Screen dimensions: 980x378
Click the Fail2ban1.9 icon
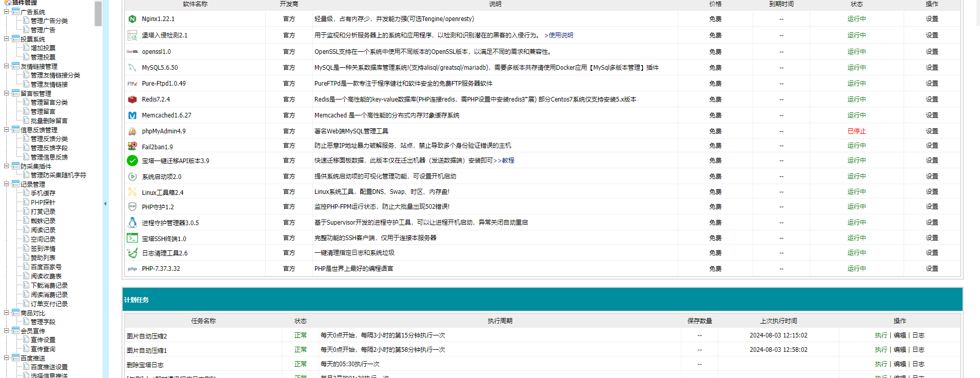[x=132, y=146]
